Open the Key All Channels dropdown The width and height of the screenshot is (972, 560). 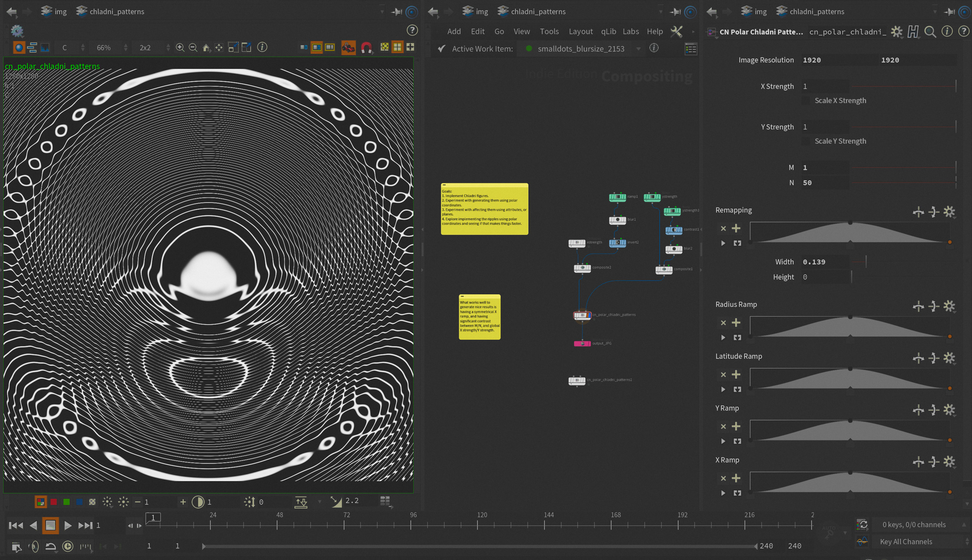click(922, 541)
